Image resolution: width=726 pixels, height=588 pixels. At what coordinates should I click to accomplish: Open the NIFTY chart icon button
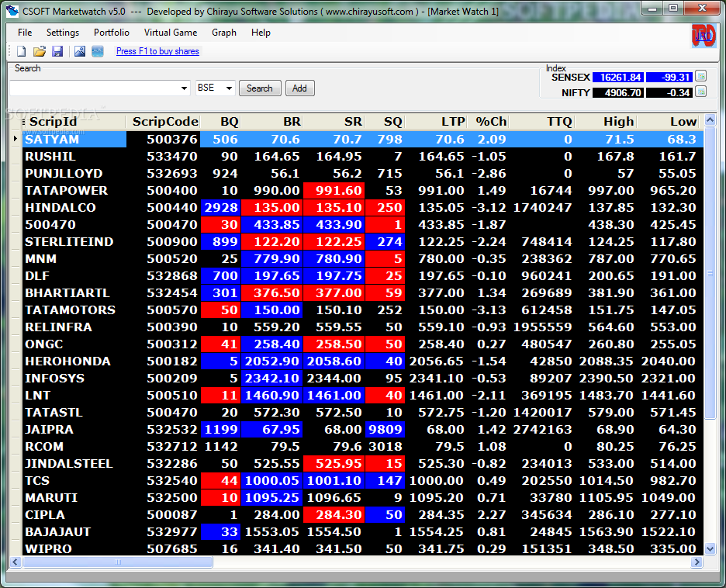(x=701, y=92)
